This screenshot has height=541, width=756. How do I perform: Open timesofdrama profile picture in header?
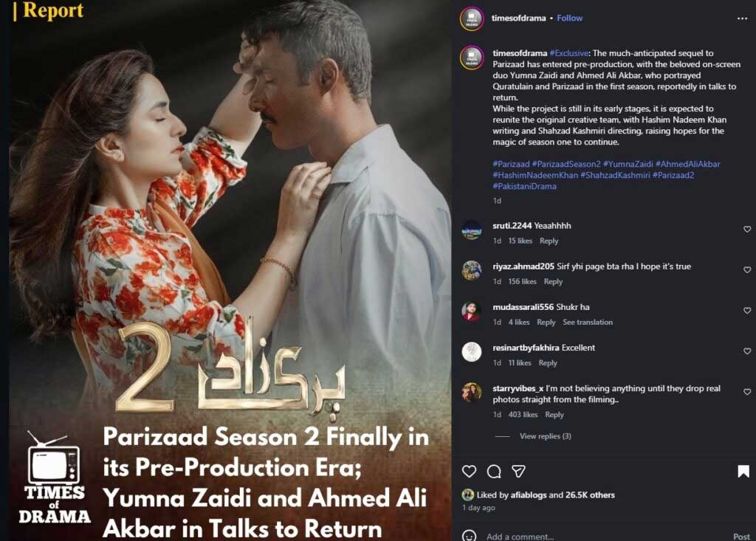coord(472,18)
